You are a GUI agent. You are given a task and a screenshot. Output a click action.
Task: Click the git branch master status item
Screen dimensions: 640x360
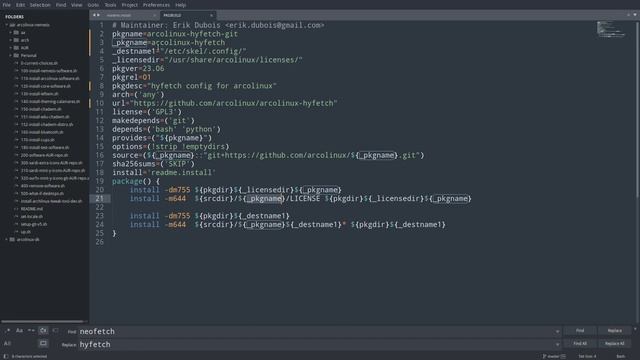553,356
